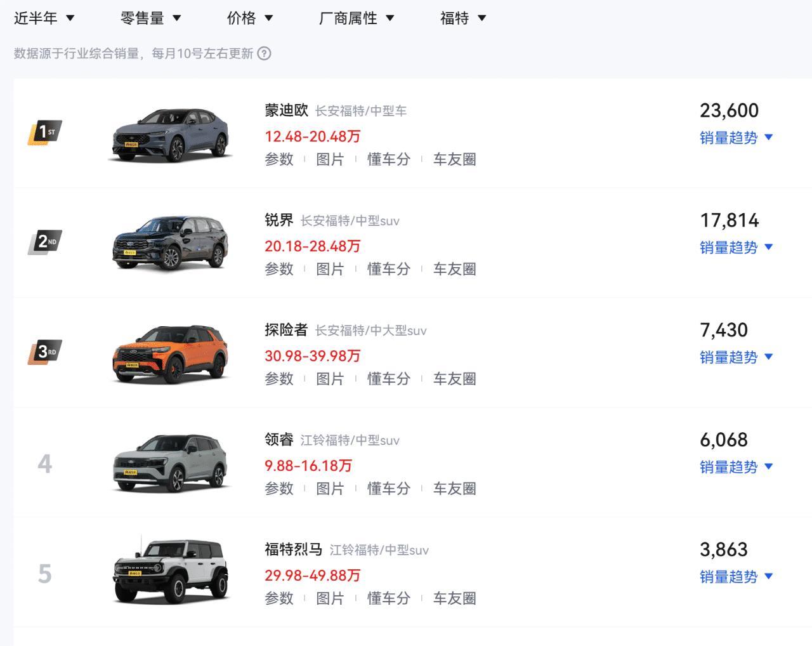Expand 销量趋势 for 福特烈马
812x646 pixels.
tap(736, 577)
